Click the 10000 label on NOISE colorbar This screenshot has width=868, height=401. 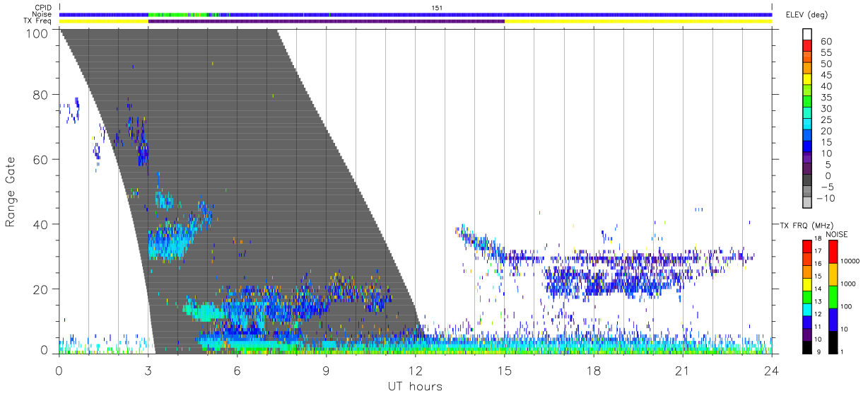click(x=851, y=262)
